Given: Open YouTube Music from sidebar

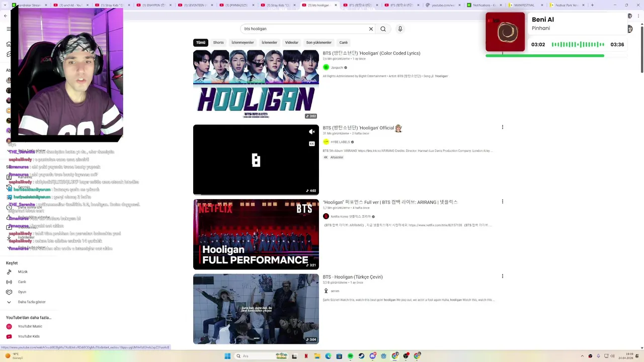Looking at the screenshot, I should 30,326.
